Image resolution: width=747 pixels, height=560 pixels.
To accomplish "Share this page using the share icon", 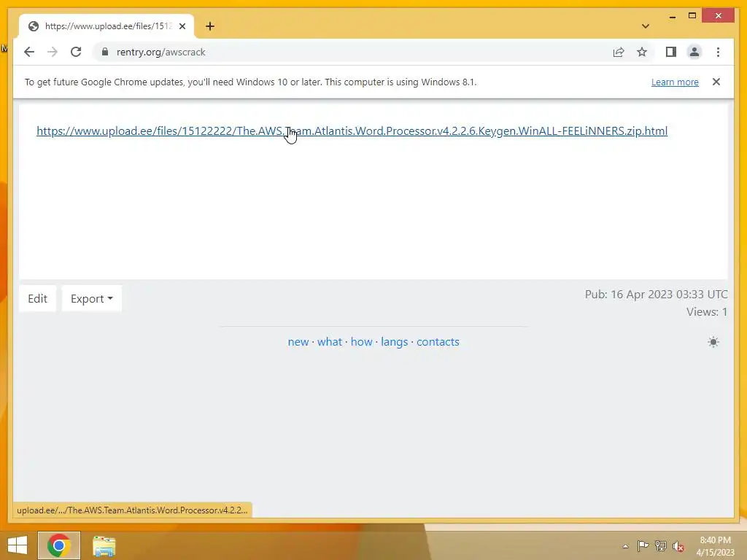I will point(619,52).
